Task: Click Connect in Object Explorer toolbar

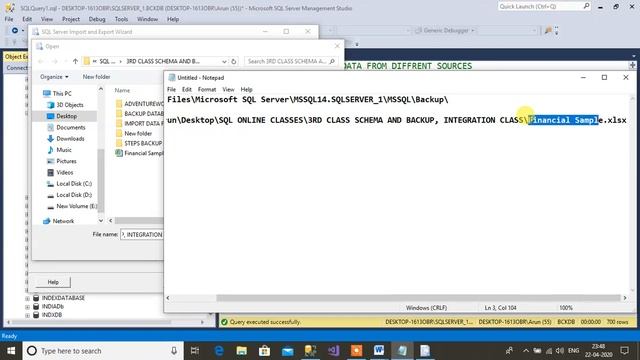Action: (17, 68)
